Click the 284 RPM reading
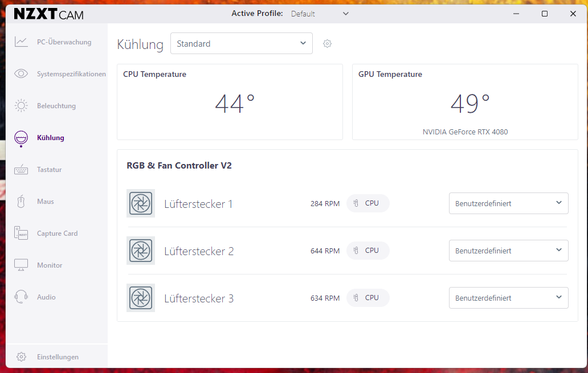Image resolution: width=588 pixels, height=373 pixels. 325,203
